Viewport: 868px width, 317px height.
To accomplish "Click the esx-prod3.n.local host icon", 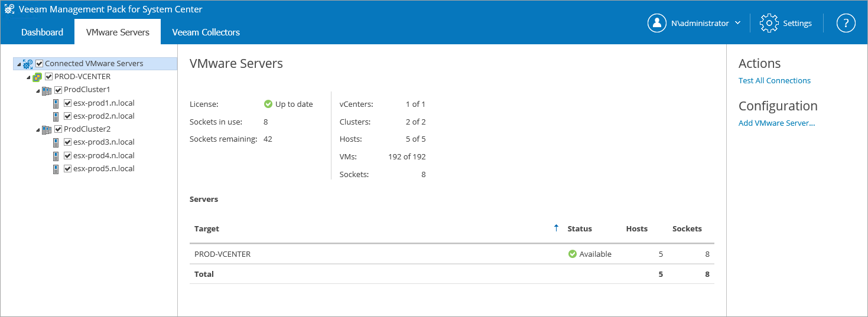I will tap(56, 142).
